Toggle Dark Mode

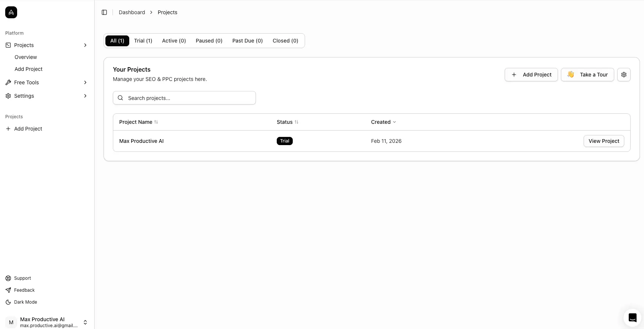pyautogui.click(x=25, y=302)
